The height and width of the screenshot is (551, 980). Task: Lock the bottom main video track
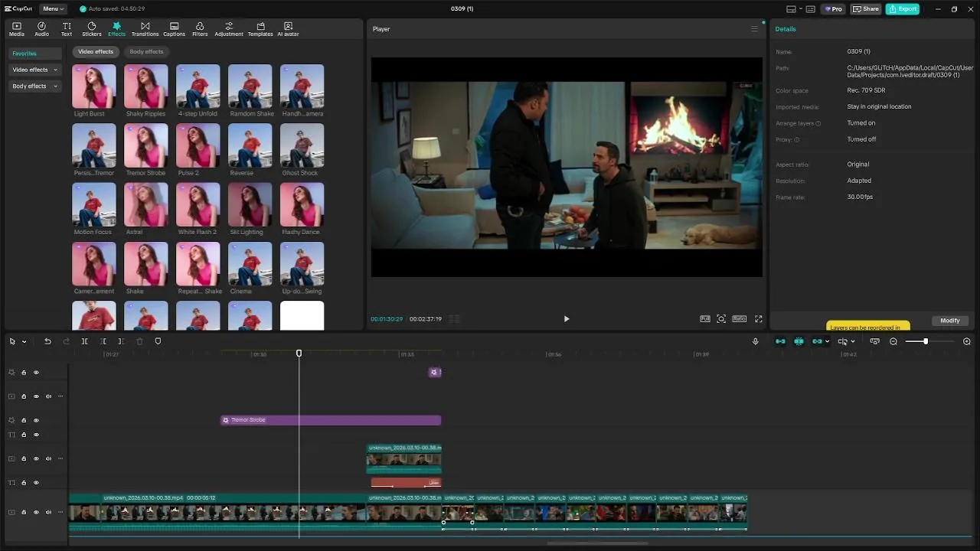24,513
